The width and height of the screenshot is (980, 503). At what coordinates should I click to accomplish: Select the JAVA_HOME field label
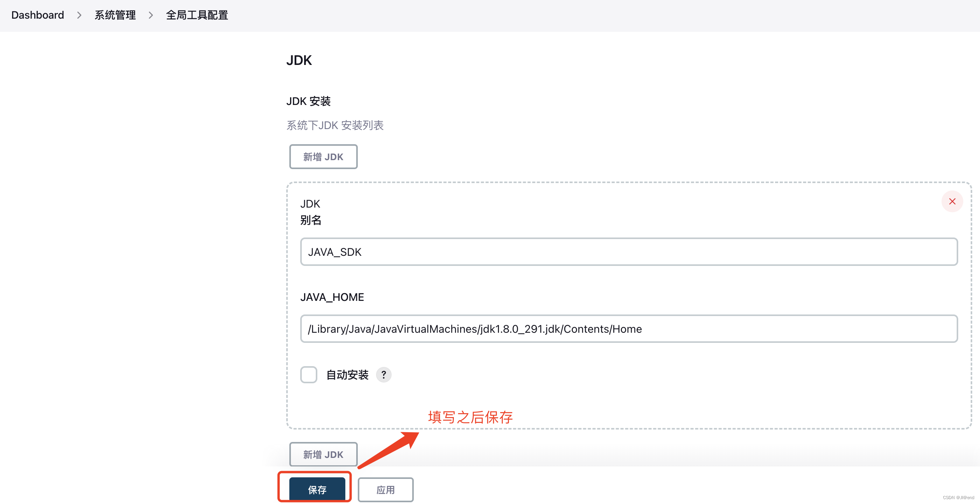coord(332,297)
